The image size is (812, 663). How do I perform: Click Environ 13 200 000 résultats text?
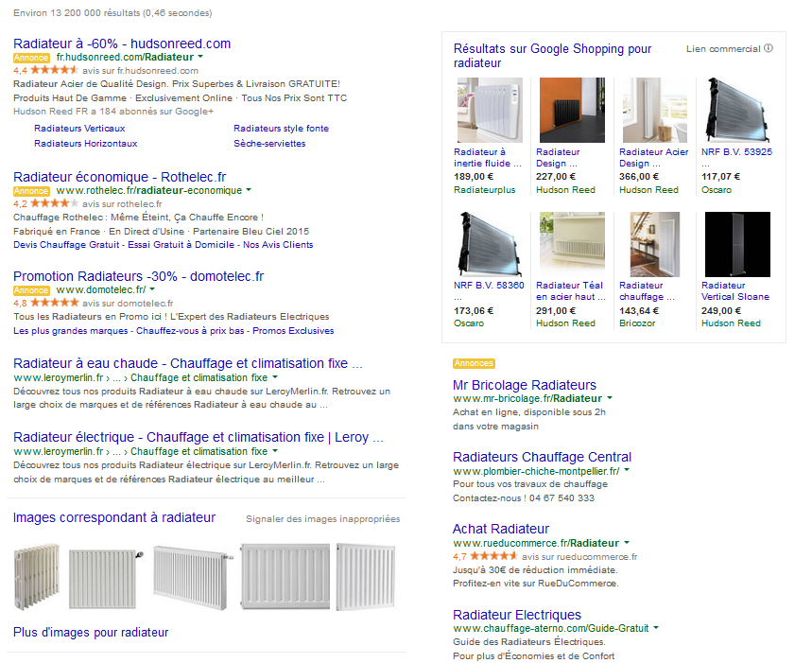coord(112,13)
